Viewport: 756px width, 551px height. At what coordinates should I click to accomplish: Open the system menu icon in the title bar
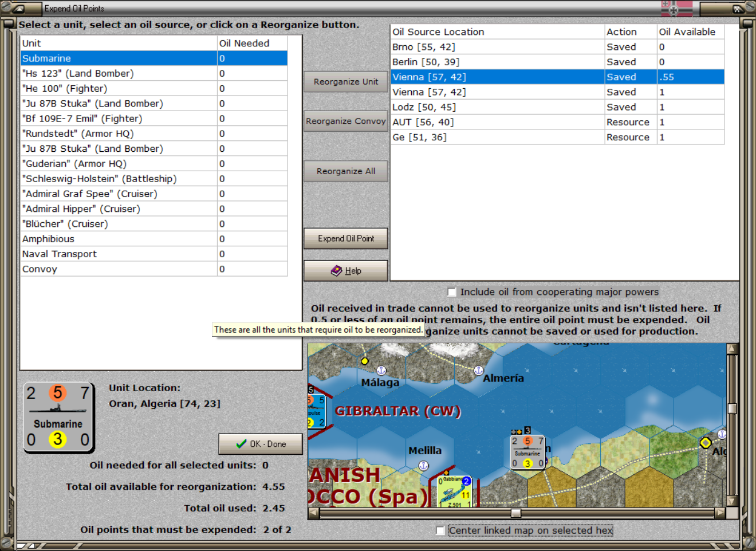tap(19, 9)
